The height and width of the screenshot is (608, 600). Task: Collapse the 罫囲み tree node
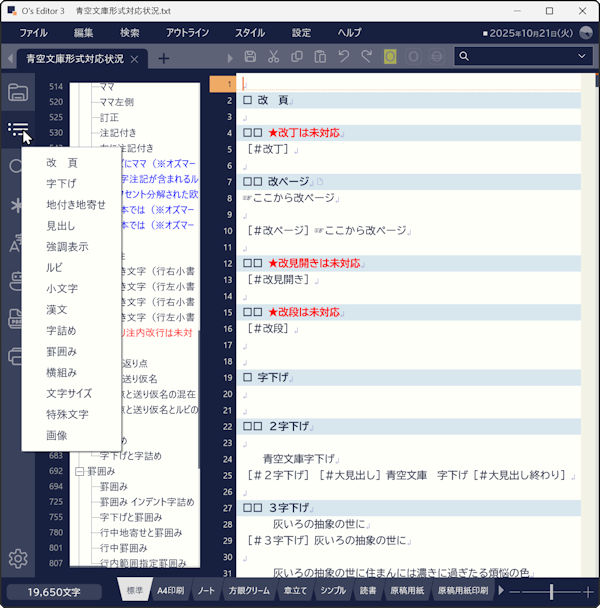(78, 471)
